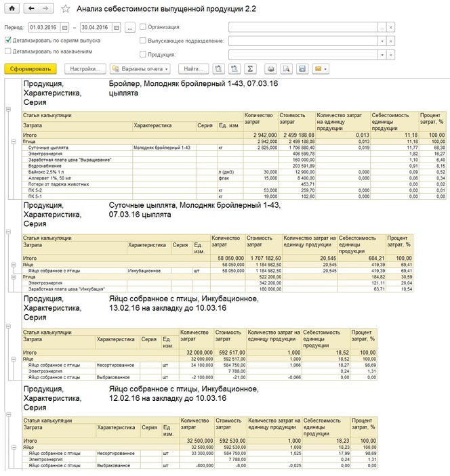Collapse Яйцо cost group in 13.02.16 table

pyautogui.click(x=14, y=359)
